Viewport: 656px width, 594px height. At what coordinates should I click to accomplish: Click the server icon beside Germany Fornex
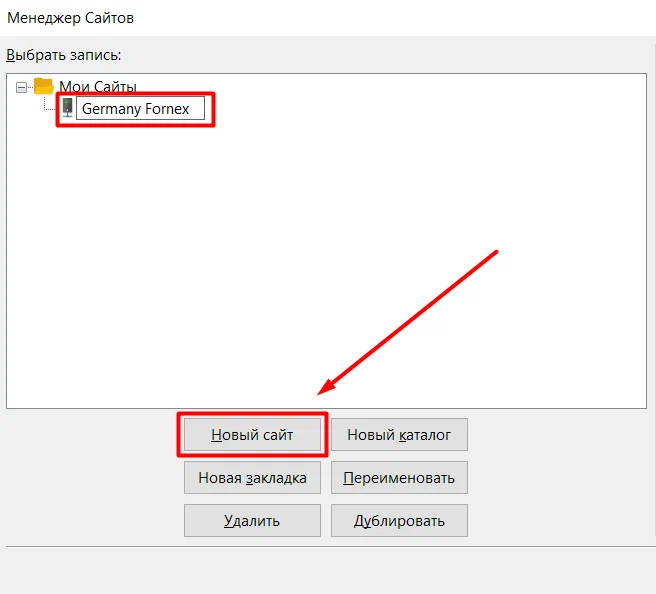[x=68, y=108]
